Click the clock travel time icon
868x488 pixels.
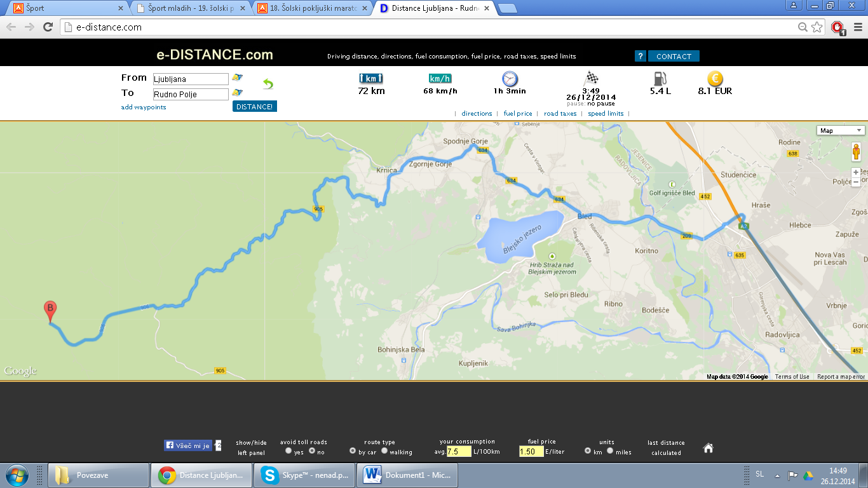pyautogui.click(x=510, y=79)
